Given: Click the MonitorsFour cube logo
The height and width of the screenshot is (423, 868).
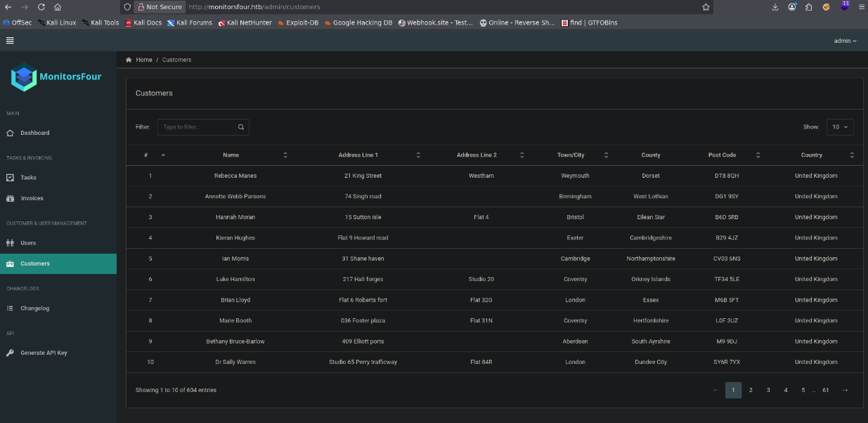Looking at the screenshot, I should [x=24, y=77].
